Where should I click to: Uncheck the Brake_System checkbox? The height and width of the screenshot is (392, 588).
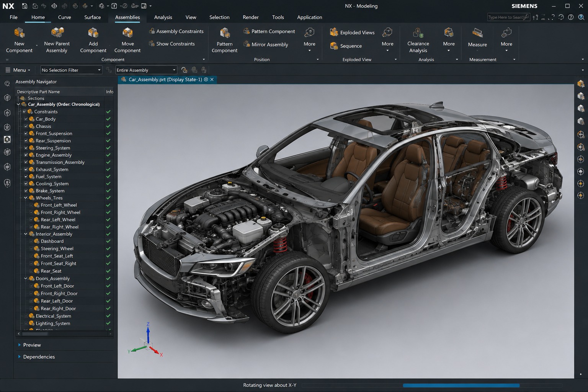[26, 191]
